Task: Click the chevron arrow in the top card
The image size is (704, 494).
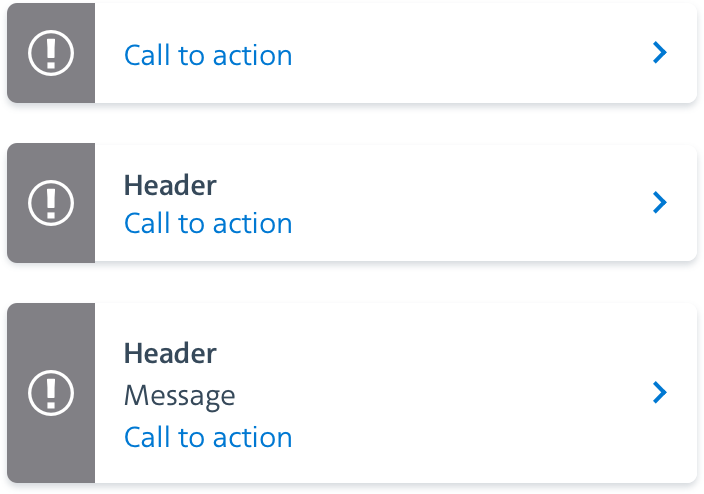Action: (x=659, y=53)
